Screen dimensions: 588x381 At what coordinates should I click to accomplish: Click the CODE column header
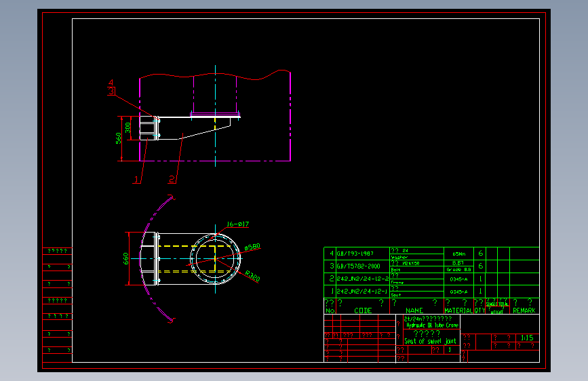(x=363, y=310)
